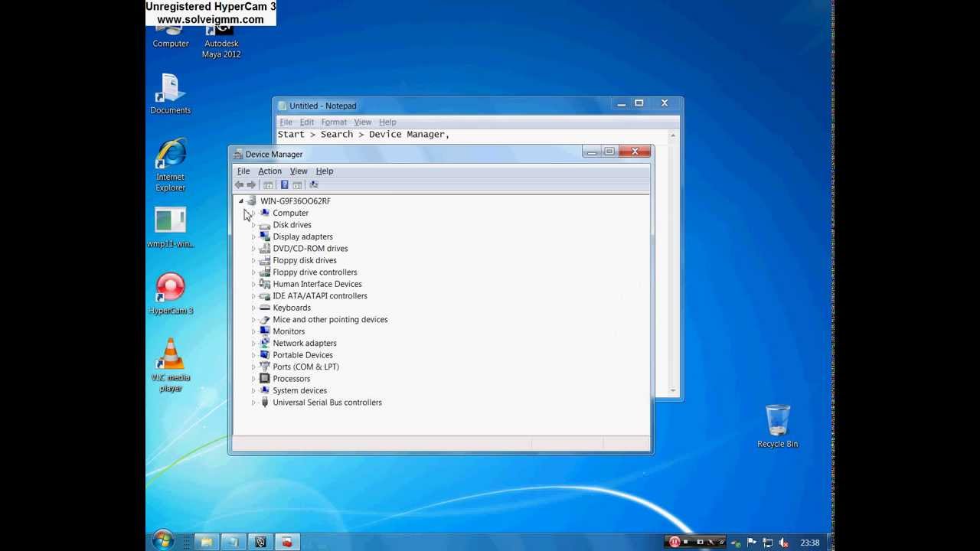The height and width of the screenshot is (551, 980).
Task: Select the Floppy drive controllers entry
Action: point(315,272)
